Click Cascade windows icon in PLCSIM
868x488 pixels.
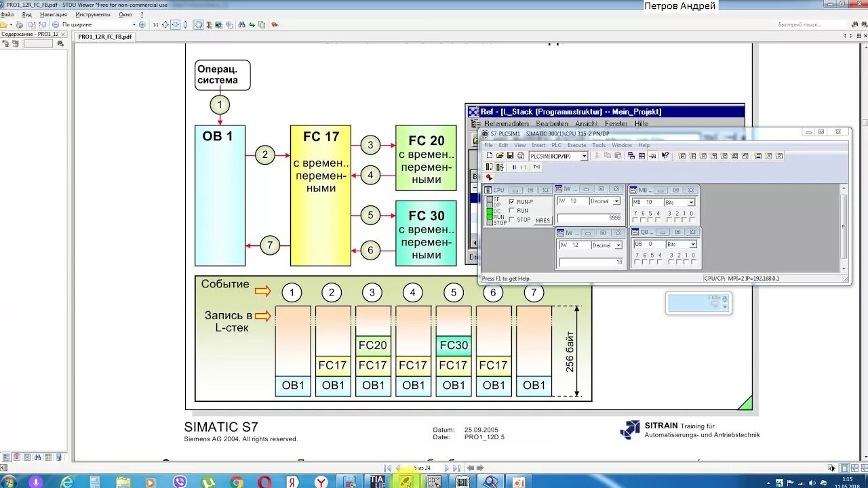pos(631,155)
